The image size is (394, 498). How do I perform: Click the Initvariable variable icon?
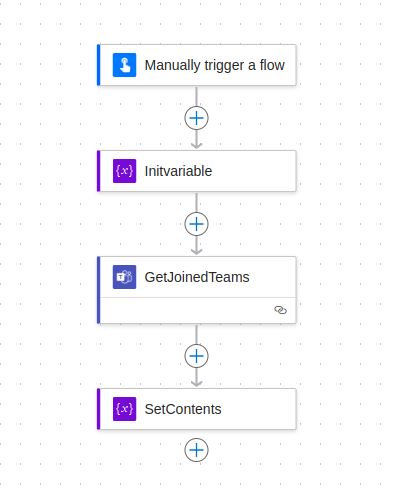(124, 171)
